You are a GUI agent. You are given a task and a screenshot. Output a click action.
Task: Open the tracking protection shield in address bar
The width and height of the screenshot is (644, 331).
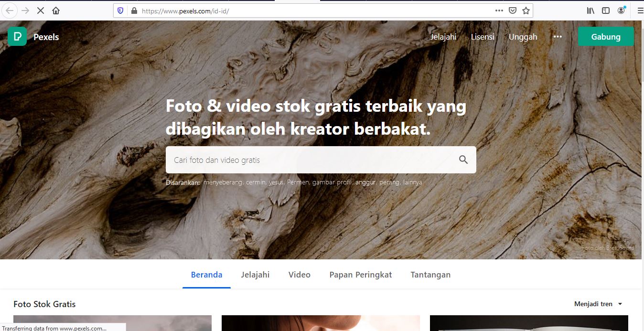120,10
